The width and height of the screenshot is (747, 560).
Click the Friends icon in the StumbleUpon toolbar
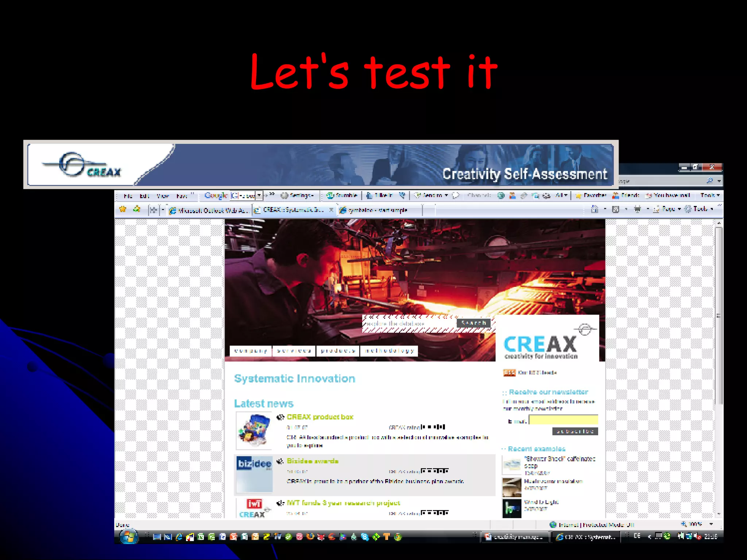pyautogui.click(x=615, y=195)
